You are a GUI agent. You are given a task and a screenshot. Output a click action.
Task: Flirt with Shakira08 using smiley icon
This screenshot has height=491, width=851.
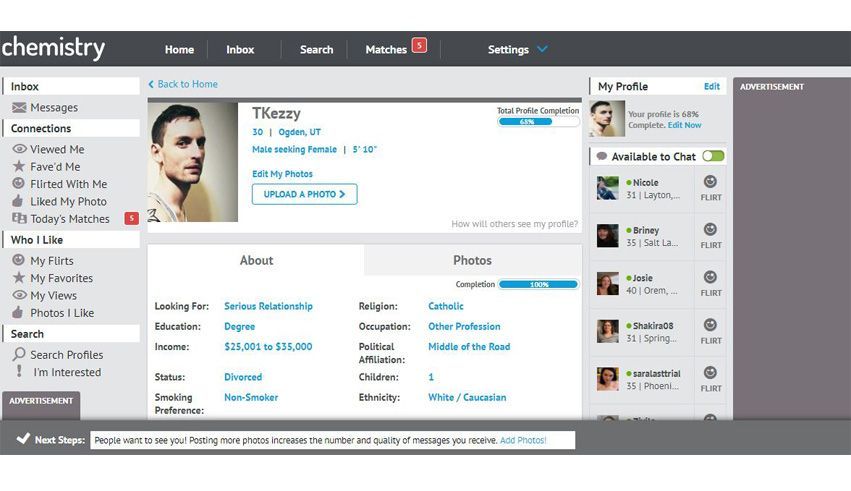710,325
